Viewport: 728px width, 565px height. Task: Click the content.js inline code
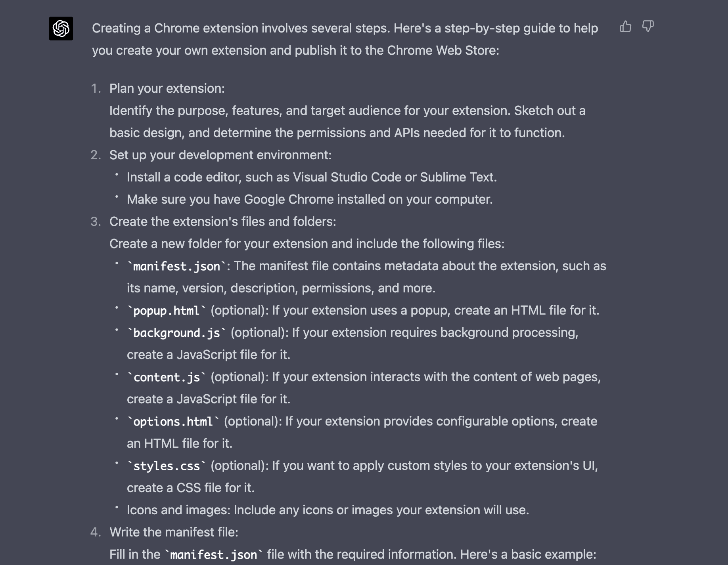pos(167,377)
